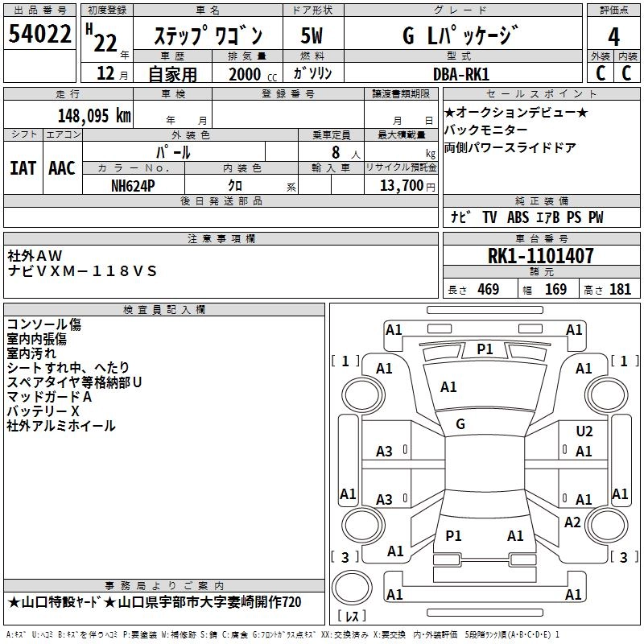This screenshot has width=644, height=644.
Task: Select the バックモニター sales point
Action: [x=486, y=130]
